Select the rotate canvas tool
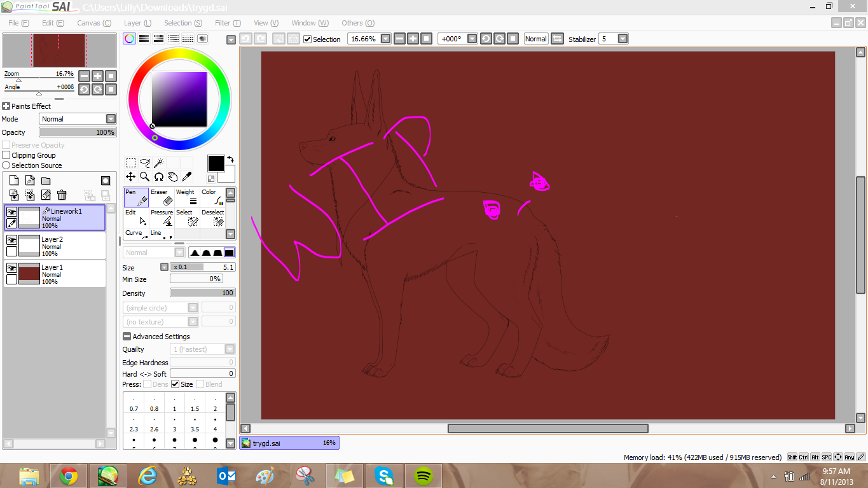868x488 pixels. coord(159,176)
